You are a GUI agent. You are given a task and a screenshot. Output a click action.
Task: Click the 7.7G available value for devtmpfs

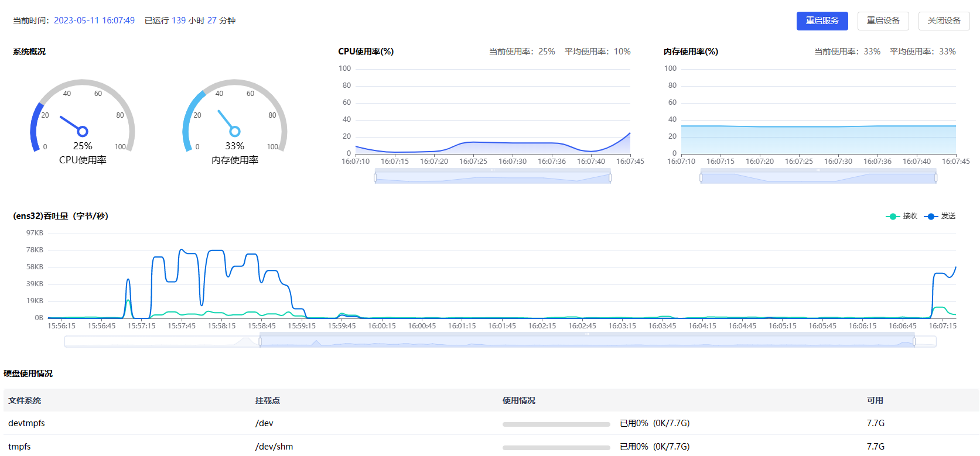(876, 423)
